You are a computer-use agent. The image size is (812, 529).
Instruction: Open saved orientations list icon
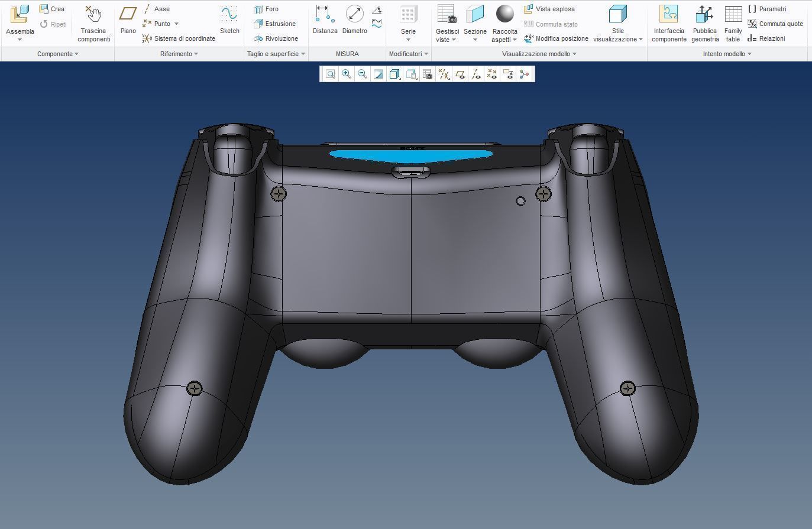(411, 74)
